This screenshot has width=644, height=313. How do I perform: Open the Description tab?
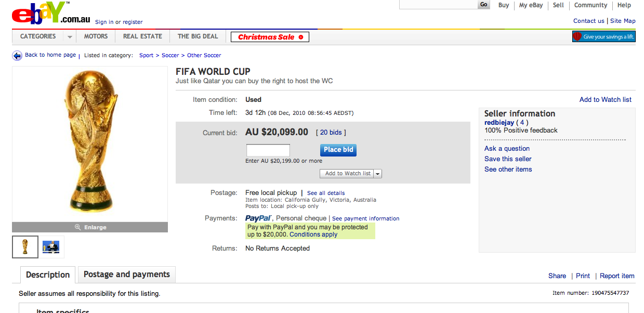click(48, 275)
